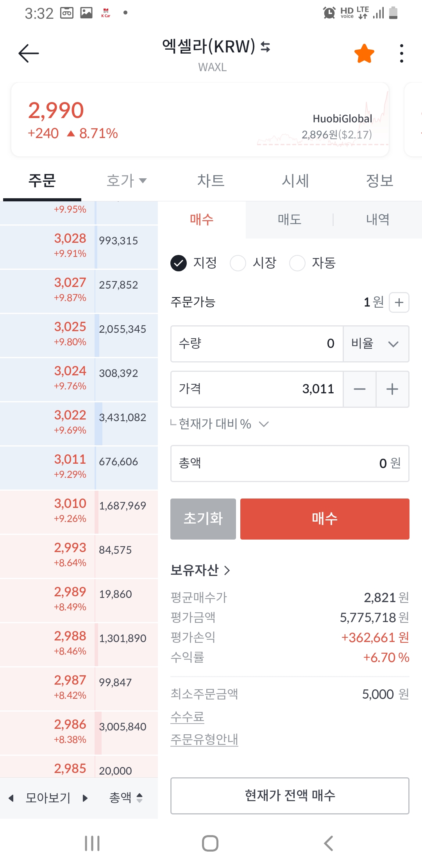Open the 비율 ratio dropdown
This screenshot has height=868, width=422.
[x=376, y=344]
